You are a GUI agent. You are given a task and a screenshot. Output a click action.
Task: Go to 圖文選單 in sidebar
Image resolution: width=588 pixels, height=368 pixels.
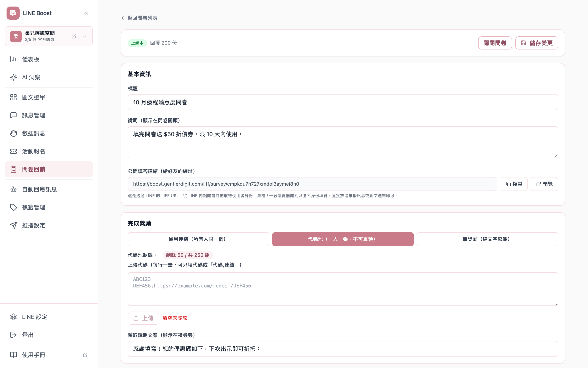(49, 97)
